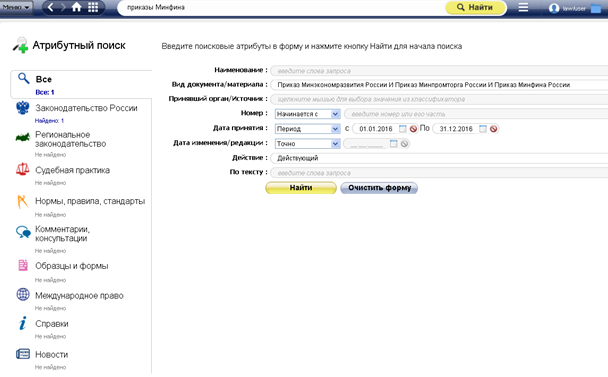Open the home page icon
Viewport: 608px width, 377px height.
coord(77,7)
